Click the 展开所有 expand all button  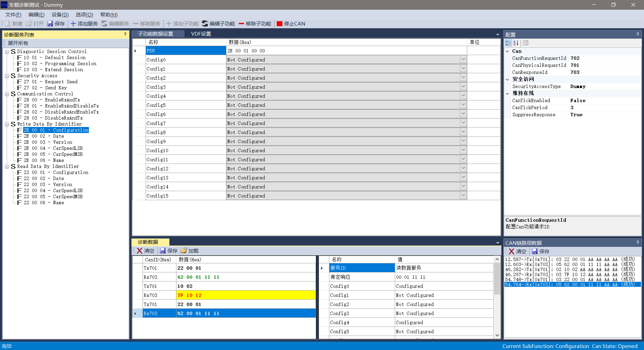(x=18, y=43)
